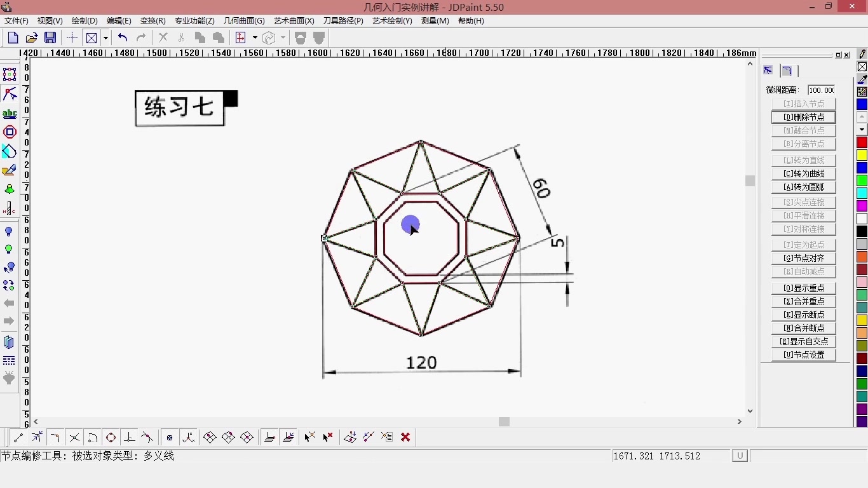Click the red X delete icon in bottom toolbar
The height and width of the screenshot is (488, 868).
[405, 437]
